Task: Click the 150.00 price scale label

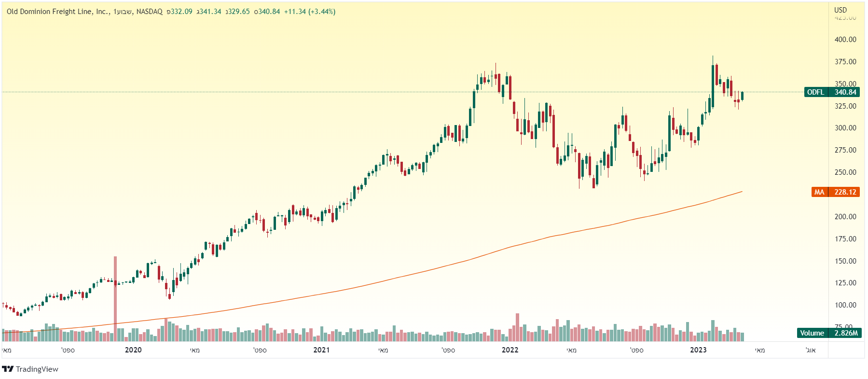Action: pyautogui.click(x=845, y=261)
